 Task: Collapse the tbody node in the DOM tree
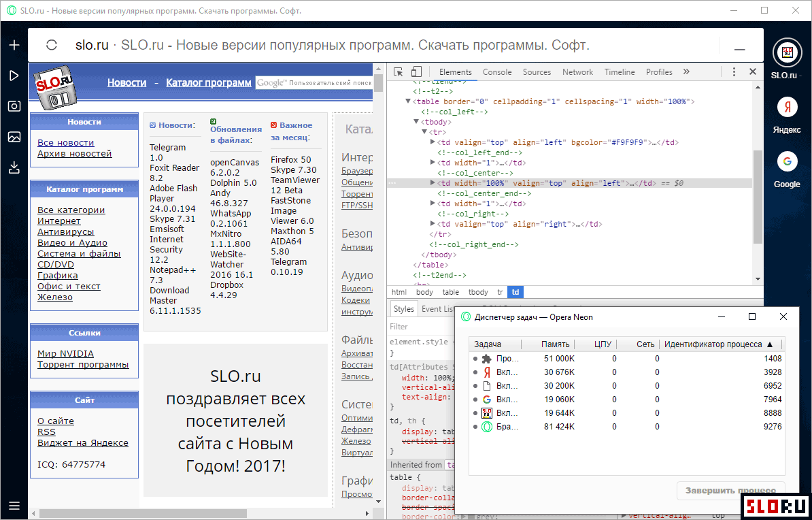[x=416, y=122]
